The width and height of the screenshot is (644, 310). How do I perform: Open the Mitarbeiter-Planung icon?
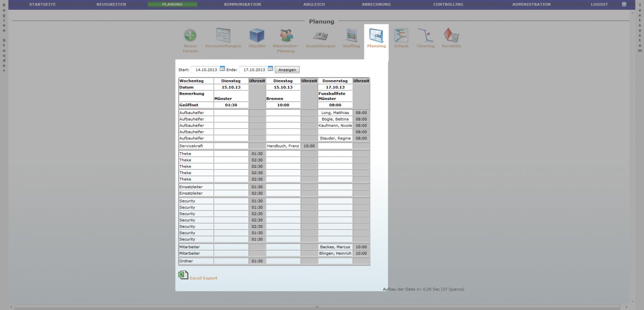tap(286, 35)
